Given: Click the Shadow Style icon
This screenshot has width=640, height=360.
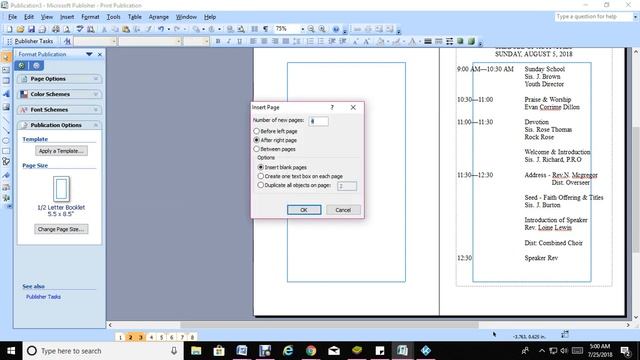Looking at the screenshot, I should 460,41.
